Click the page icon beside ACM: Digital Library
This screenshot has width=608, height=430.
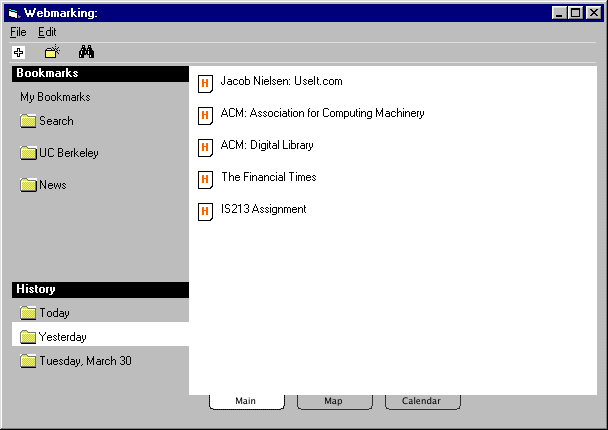click(205, 148)
